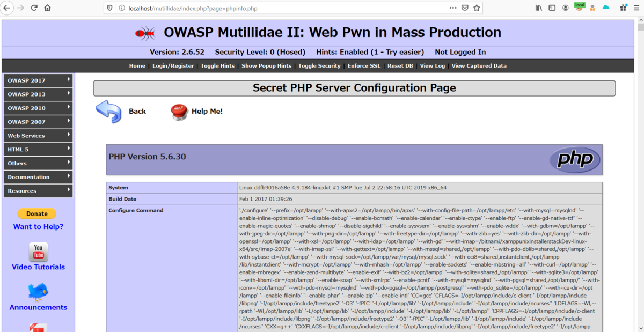Click the PHP Version 5.6.30 heading
The height and width of the screenshot is (332, 644).
click(147, 157)
